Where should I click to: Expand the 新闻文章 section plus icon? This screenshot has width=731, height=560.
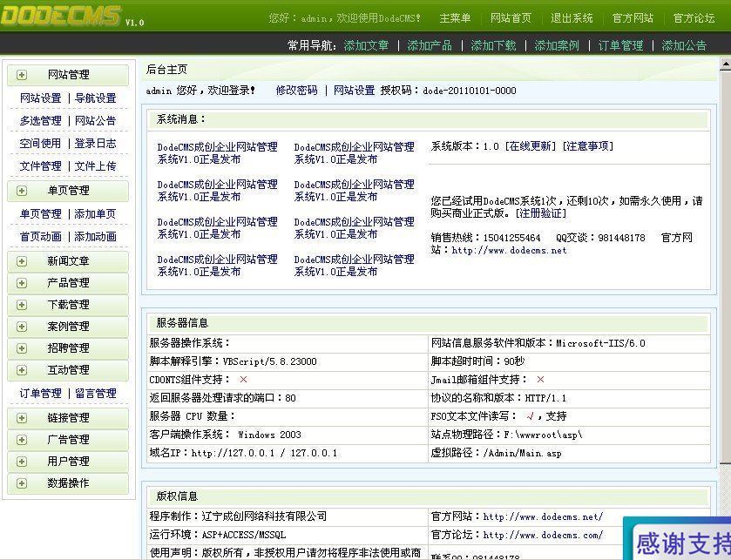[22, 261]
